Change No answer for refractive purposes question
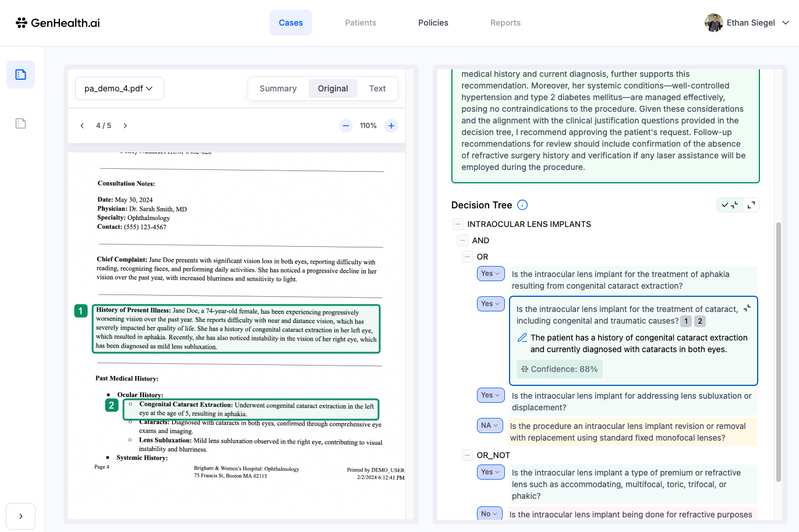The width and height of the screenshot is (799, 532). [489, 514]
